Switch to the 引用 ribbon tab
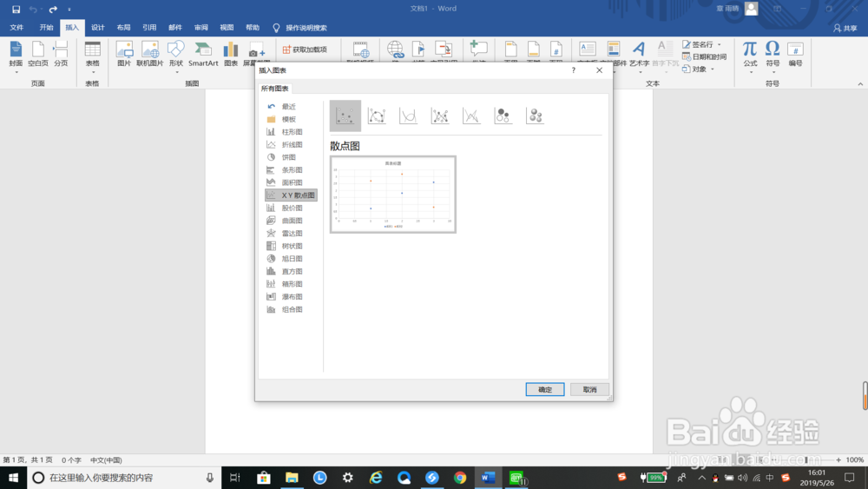868x489 pixels. [149, 28]
